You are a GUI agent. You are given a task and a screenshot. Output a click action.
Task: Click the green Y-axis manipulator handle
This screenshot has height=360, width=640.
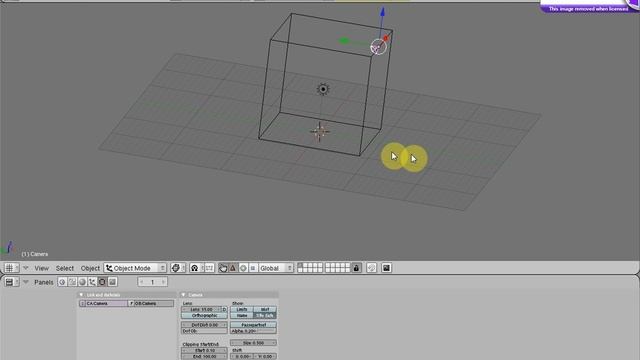(344, 40)
